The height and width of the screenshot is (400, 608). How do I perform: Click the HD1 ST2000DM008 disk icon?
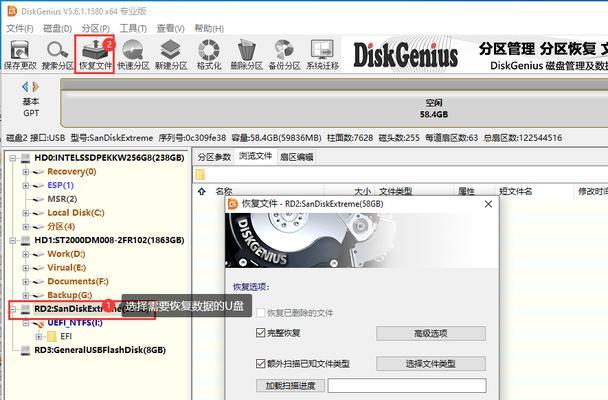pyautogui.click(x=26, y=240)
